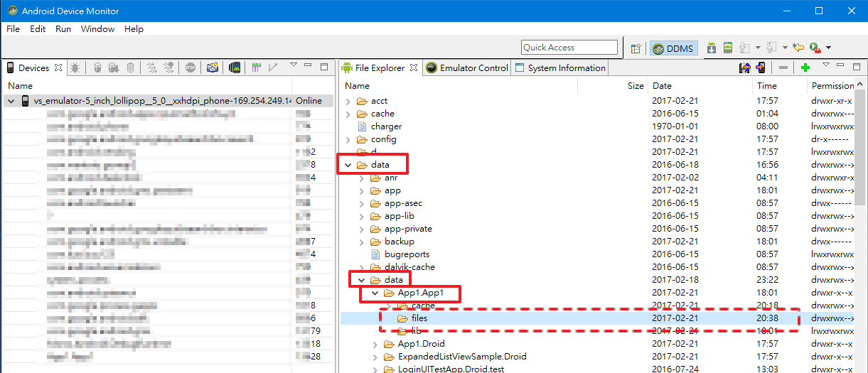Viewport: 868px width, 373px height.
Task: Close the File Explorer tab
Action: pyautogui.click(x=414, y=68)
